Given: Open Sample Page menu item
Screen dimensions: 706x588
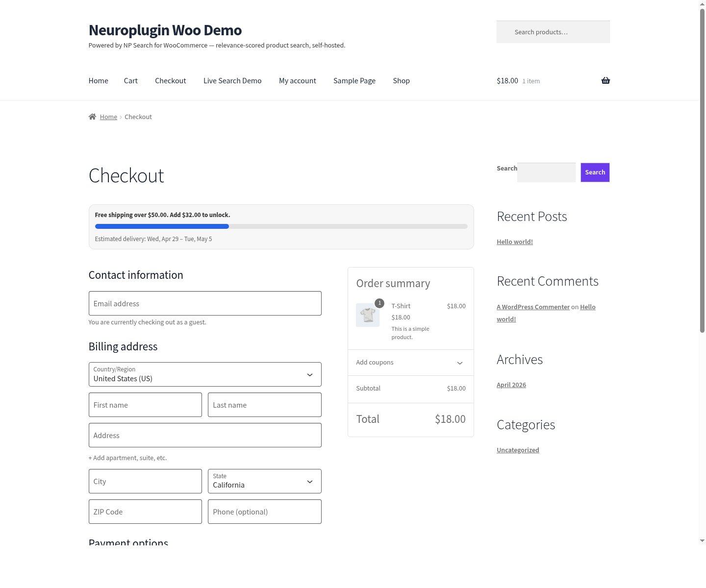Looking at the screenshot, I should (x=354, y=81).
